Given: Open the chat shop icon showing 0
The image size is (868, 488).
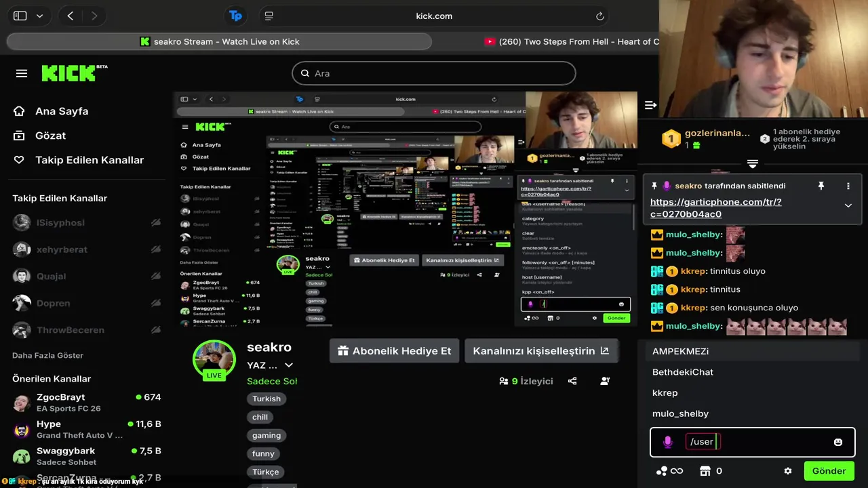Looking at the screenshot, I should pos(711,471).
